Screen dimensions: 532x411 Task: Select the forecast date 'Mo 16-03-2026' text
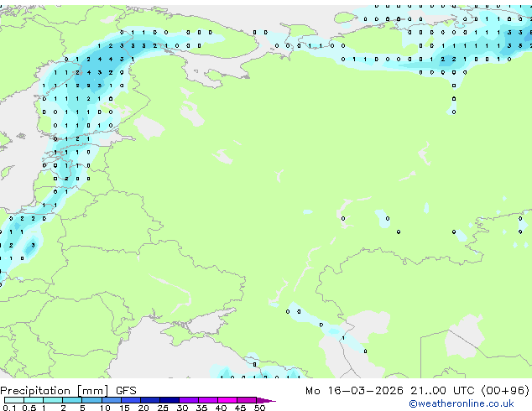(x=354, y=391)
